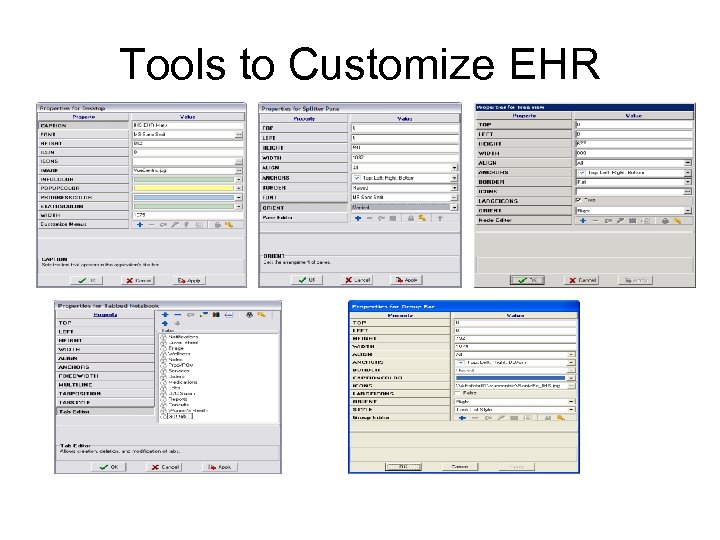The height and width of the screenshot is (540, 720).
Task: Click the yellow key icon in Desktop properties toolbar
Action: [x=229, y=225]
